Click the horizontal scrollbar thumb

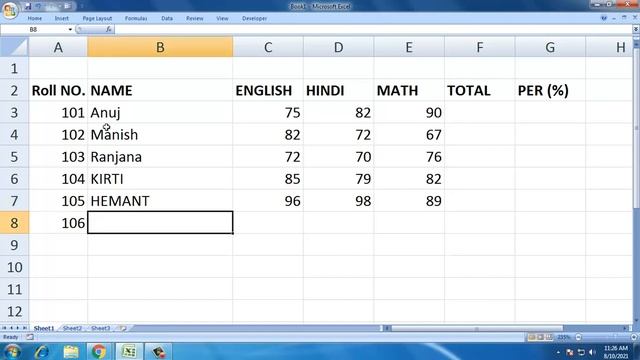[x=477, y=328]
